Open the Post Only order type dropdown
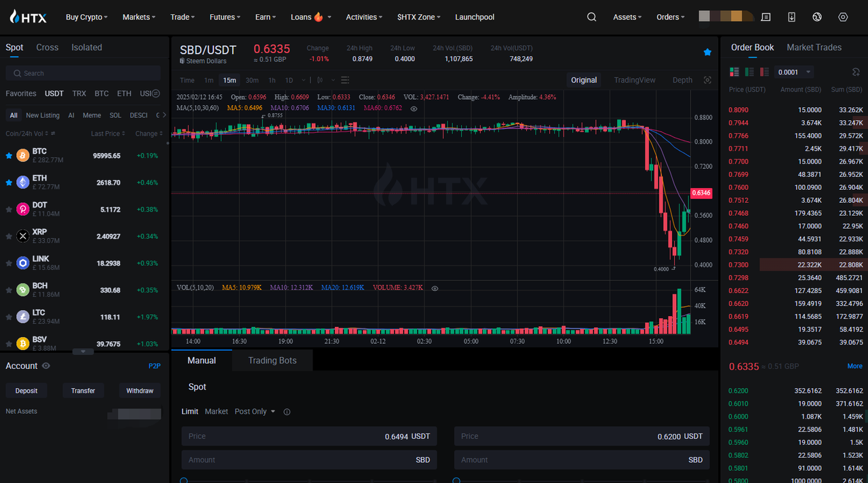Viewport: 868px width, 483px height. pos(255,412)
